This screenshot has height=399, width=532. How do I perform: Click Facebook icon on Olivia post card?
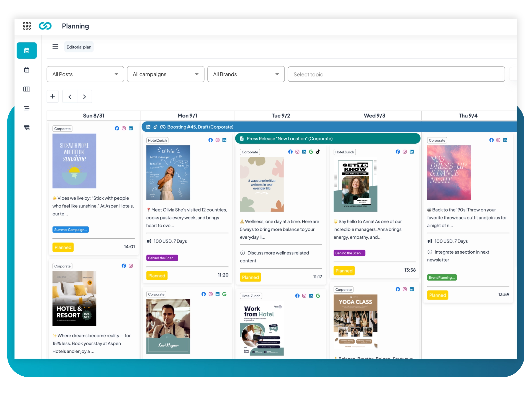point(210,140)
